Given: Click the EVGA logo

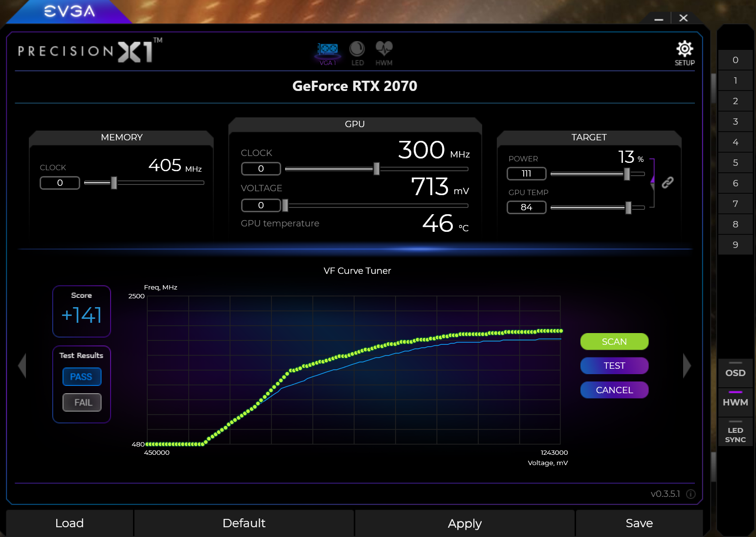Looking at the screenshot, I should [x=69, y=11].
